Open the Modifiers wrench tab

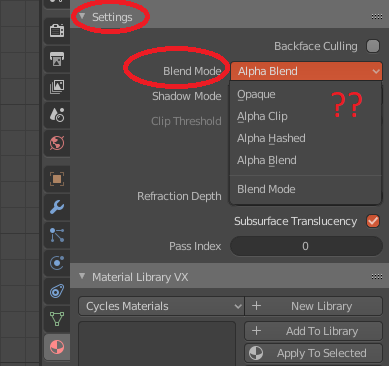[57, 207]
